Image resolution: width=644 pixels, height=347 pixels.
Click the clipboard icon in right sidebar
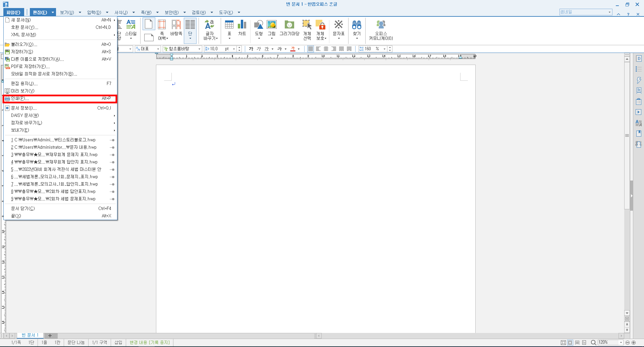(639, 101)
